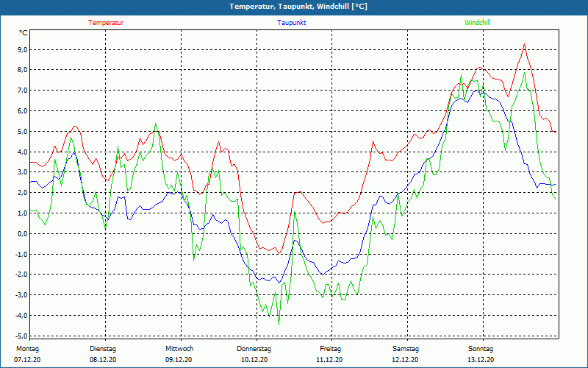Click the 7,0 y-axis value

pos(23,90)
